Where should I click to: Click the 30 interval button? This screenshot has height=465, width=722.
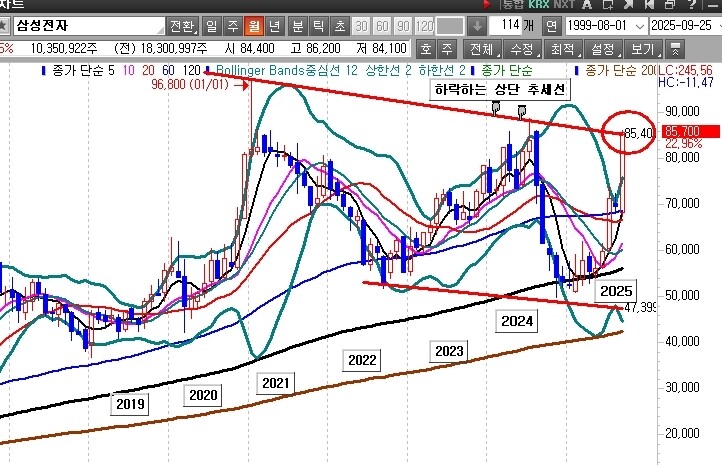coord(361,26)
